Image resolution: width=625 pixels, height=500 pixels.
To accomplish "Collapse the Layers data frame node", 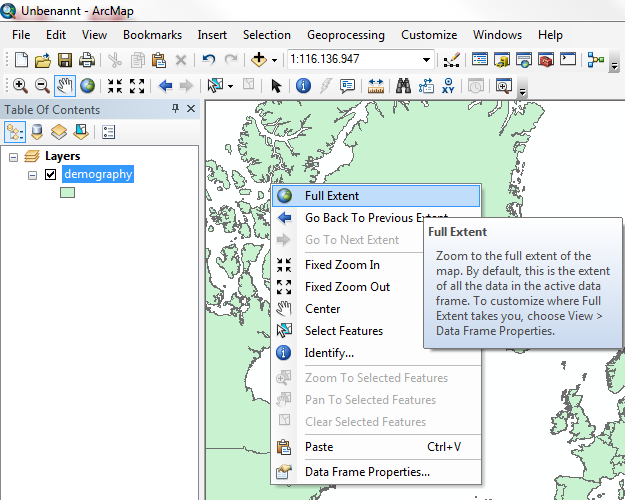I will click(14, 157).
